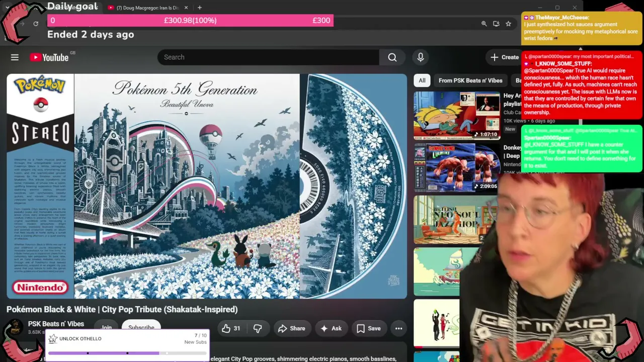The width and height of the screenshot is (644, 362).
Task: Close the Doug Macgregor tab
Action: 186,8
